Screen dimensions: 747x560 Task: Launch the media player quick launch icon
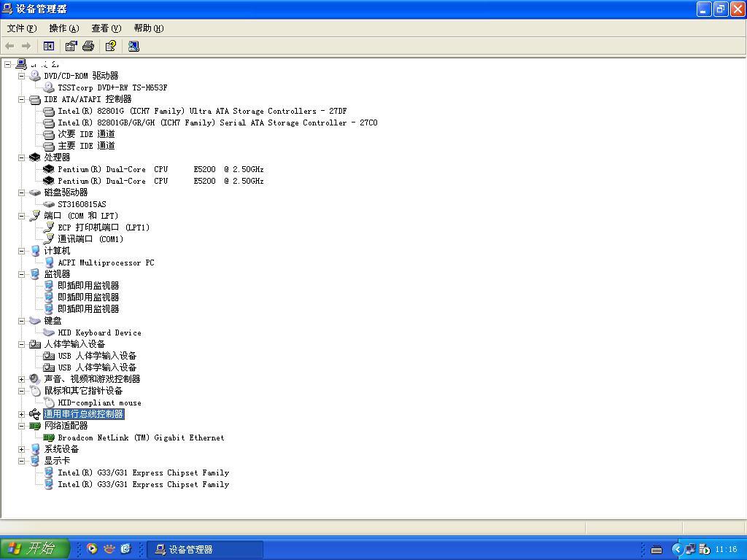pos(92,549)
